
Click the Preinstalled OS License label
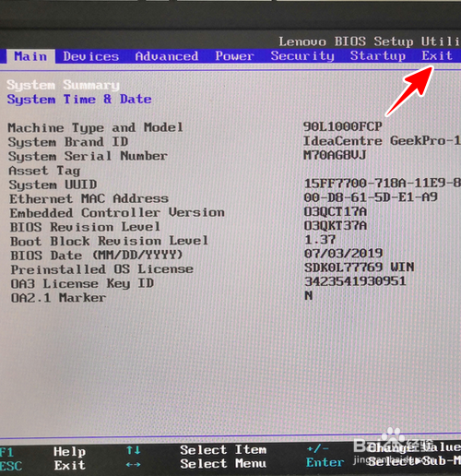pyautogui.click(x=102, y=269)
